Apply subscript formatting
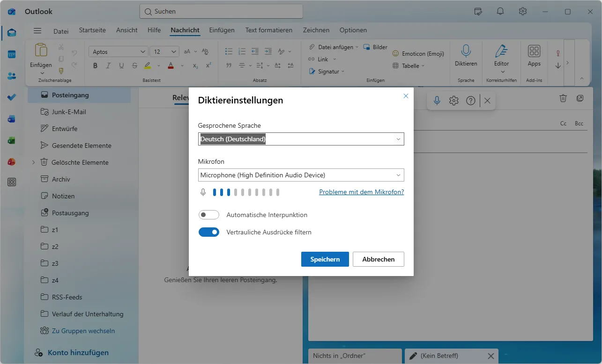 [x=195, y=66]
